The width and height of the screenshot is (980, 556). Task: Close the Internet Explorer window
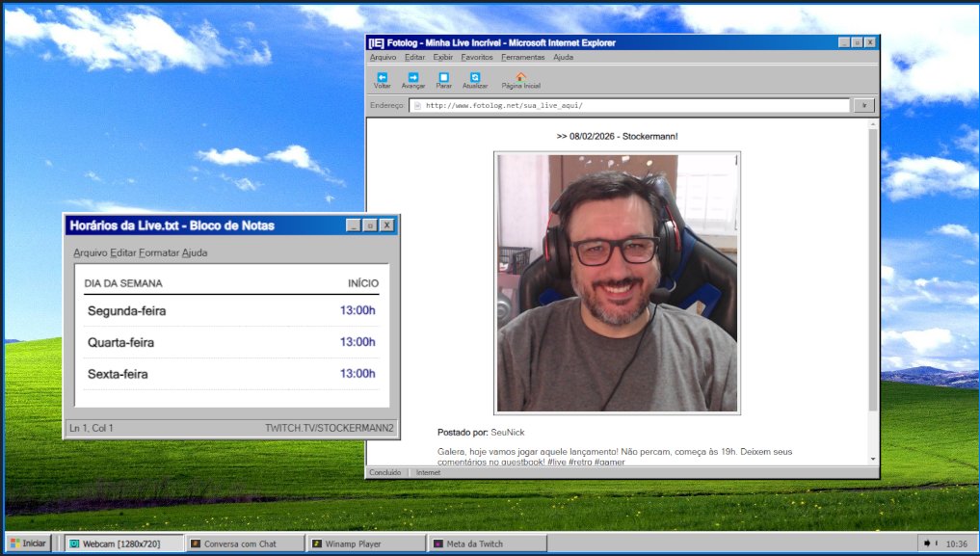(869, 42)
